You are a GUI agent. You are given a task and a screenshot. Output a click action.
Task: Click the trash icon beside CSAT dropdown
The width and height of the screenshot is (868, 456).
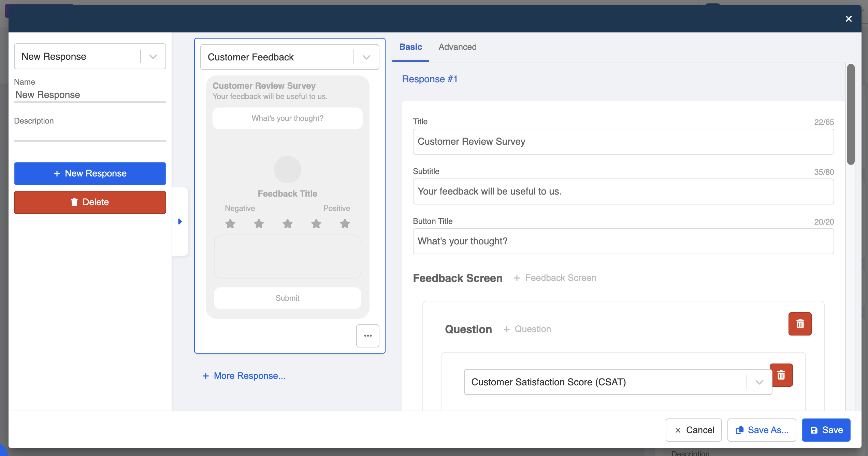[x=781, y=375]
